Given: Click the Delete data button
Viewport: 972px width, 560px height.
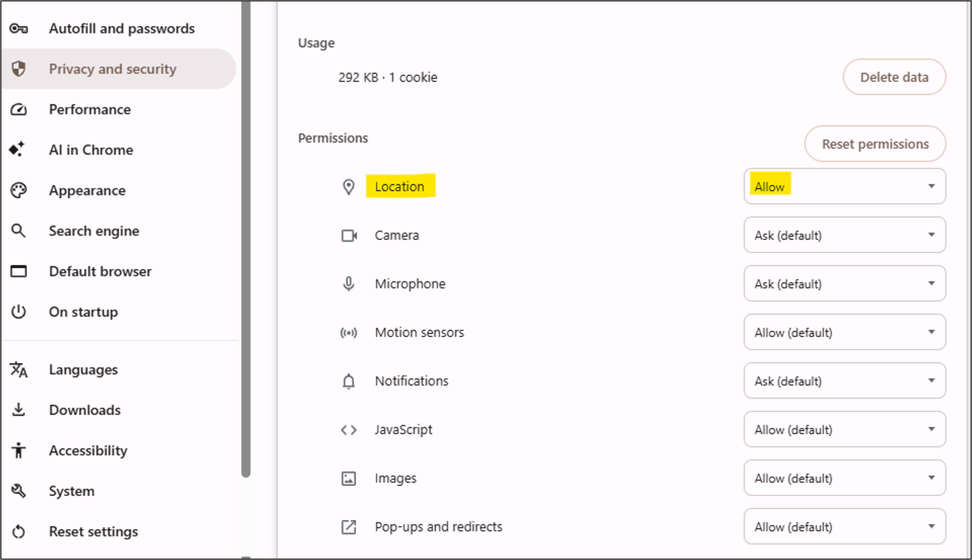Looking at the screenshot, I should (x=894, y=77).
